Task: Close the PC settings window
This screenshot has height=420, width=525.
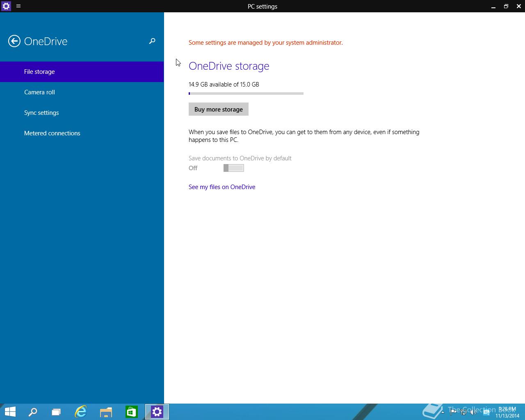Action: pos(518,6)
